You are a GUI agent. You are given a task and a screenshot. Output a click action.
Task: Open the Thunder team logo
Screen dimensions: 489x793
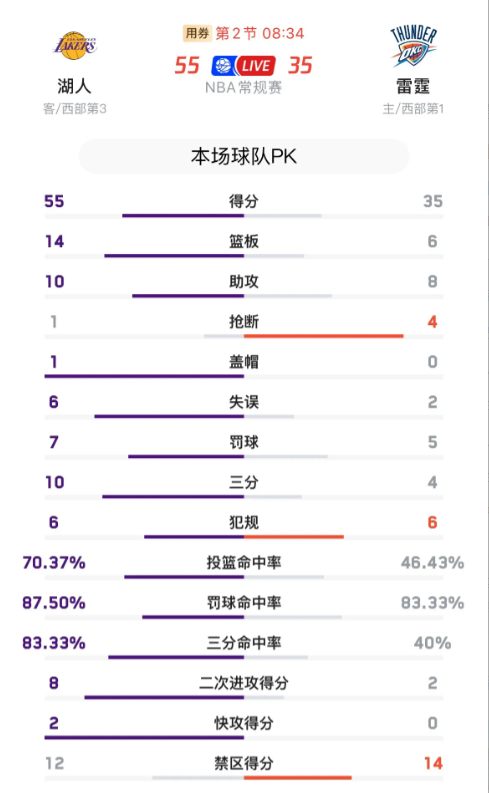[413, 46]
